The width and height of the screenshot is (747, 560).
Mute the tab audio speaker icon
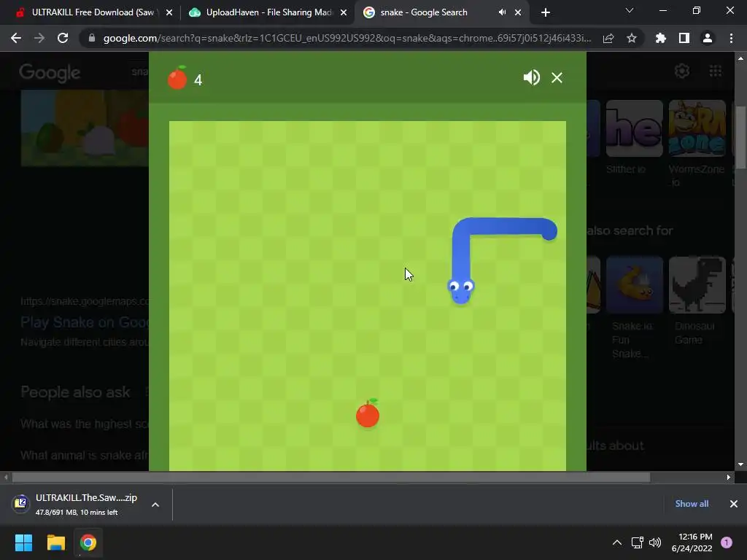click(x=502, y=12)
